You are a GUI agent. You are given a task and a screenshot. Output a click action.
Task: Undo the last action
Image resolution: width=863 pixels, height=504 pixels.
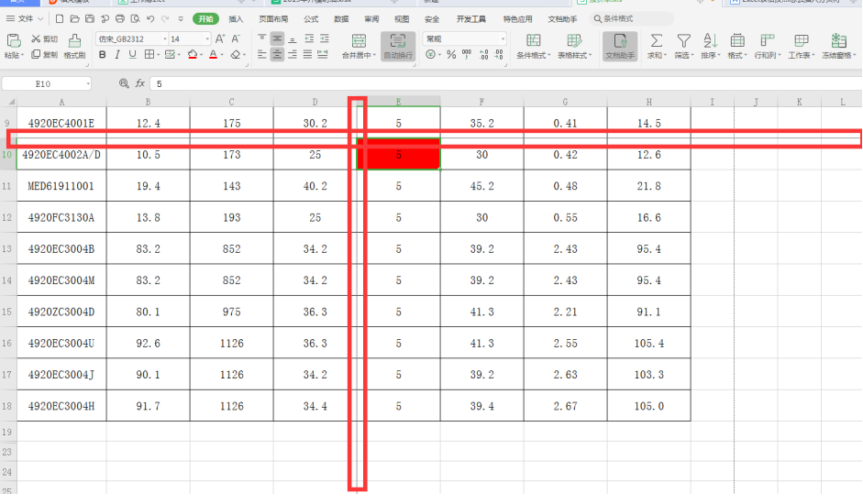(x=150, y=18)
